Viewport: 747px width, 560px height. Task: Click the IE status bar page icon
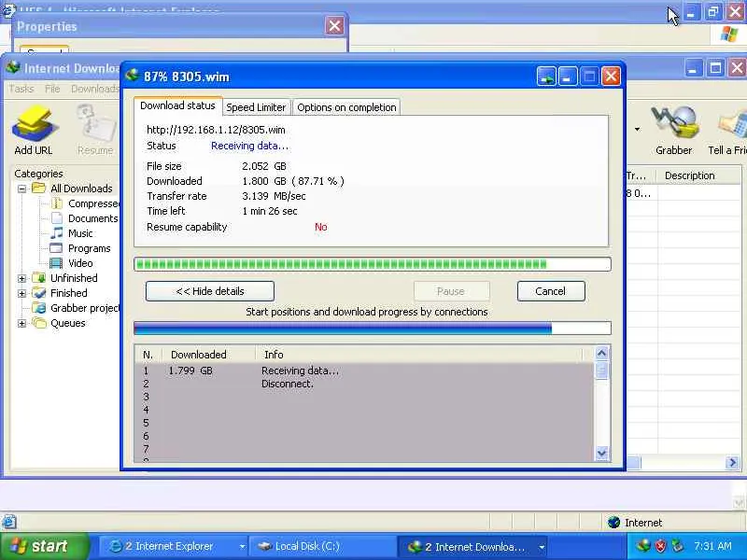tap(9, 523)
